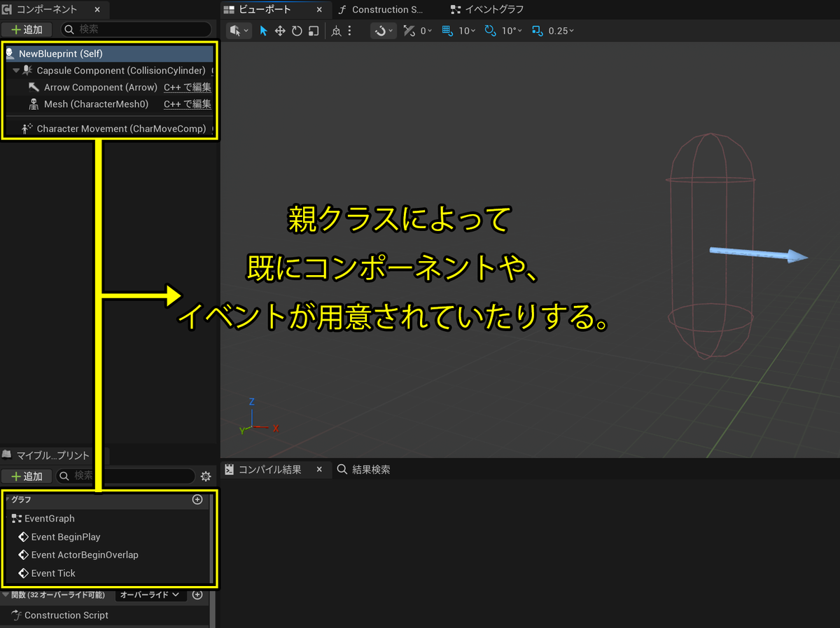Viewport: 840px width, 628px height.
Task: Choose the Select mode arrow tool
Action: pos(264,31)
